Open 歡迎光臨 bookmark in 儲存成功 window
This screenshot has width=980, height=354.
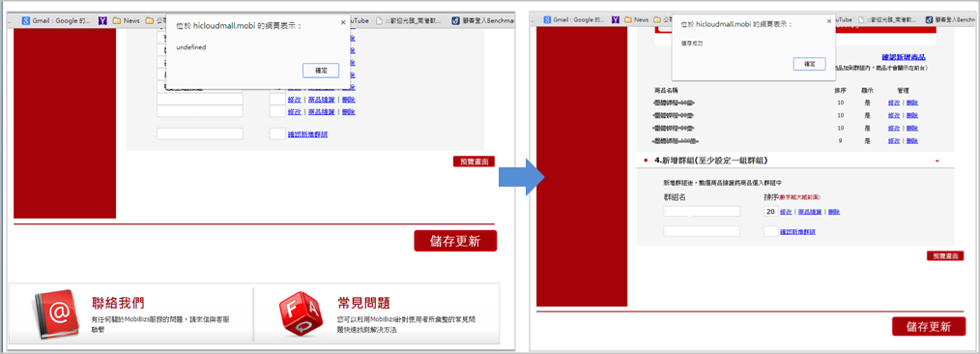click(x=888, y=20)
